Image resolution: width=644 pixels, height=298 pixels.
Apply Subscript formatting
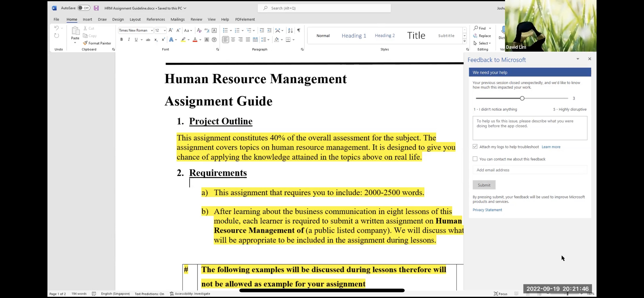tap(156, 40)
